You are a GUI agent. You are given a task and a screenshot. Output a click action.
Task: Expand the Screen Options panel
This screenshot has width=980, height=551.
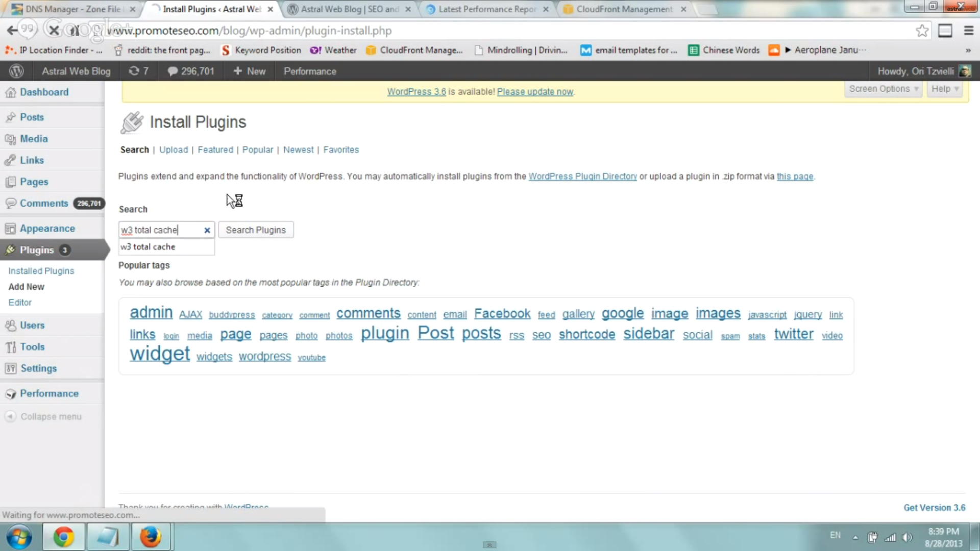883,89
